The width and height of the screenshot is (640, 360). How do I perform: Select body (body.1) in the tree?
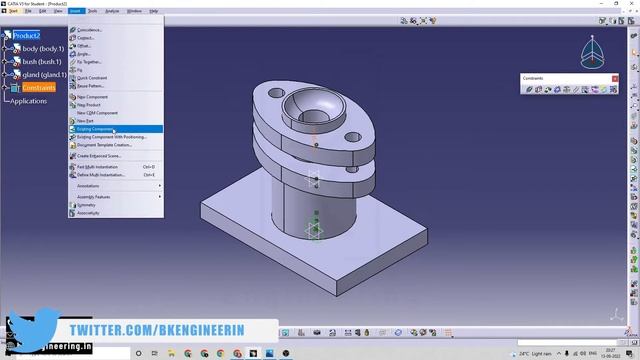click(x=43, y=49)
